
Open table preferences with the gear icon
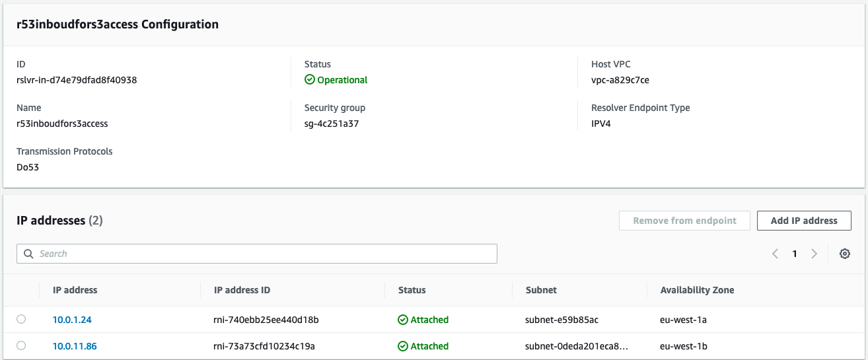tap(844, 254)
